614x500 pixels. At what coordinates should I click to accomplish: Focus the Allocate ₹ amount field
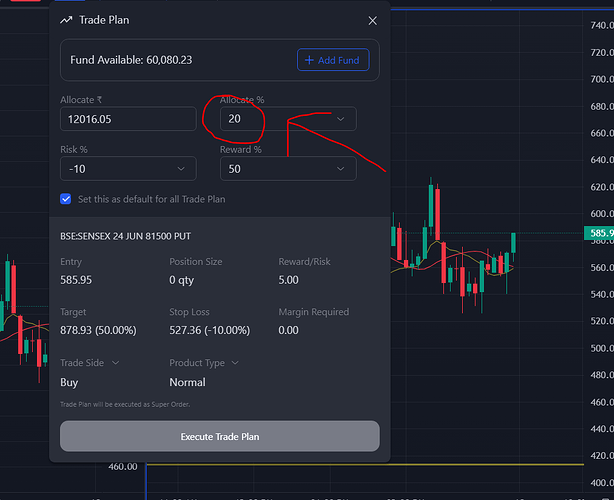(127, 119)
